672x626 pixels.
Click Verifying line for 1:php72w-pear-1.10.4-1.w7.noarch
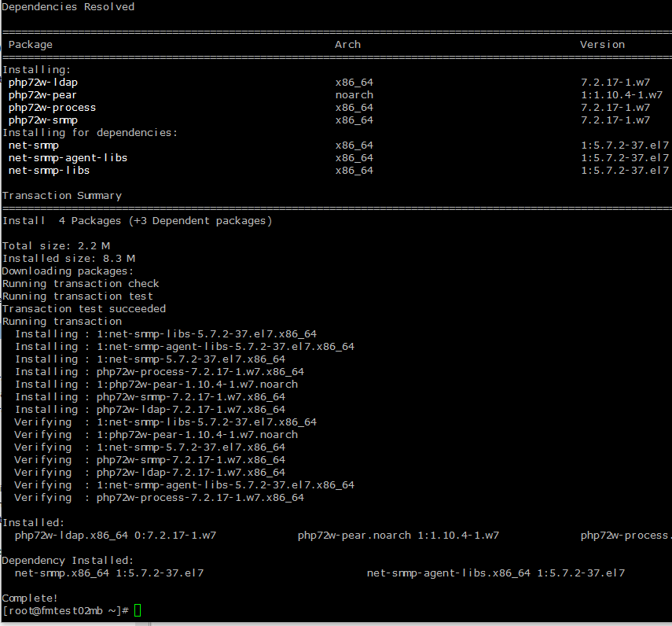[x=156, y=435]
